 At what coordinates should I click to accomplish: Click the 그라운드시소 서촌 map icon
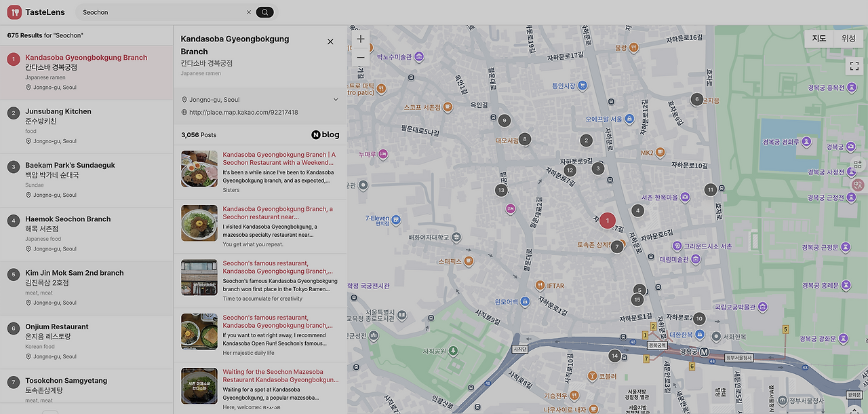pyautogui.click(x=677, y=246)
